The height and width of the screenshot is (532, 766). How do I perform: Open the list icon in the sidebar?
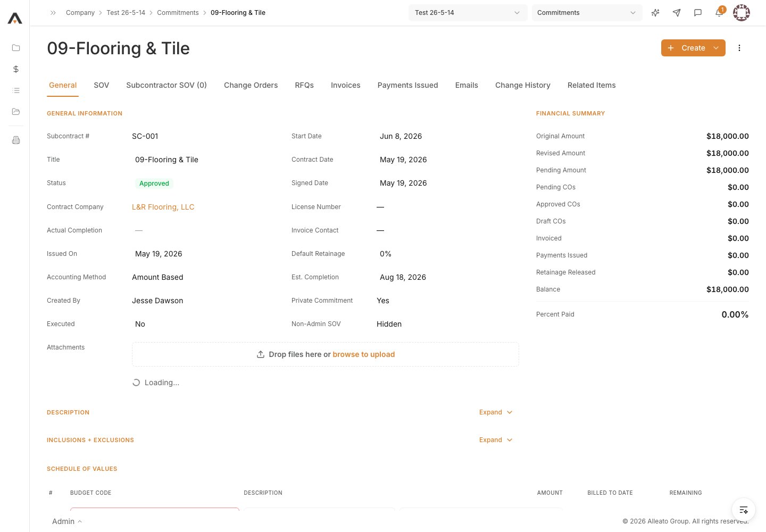tap(16, 90)
